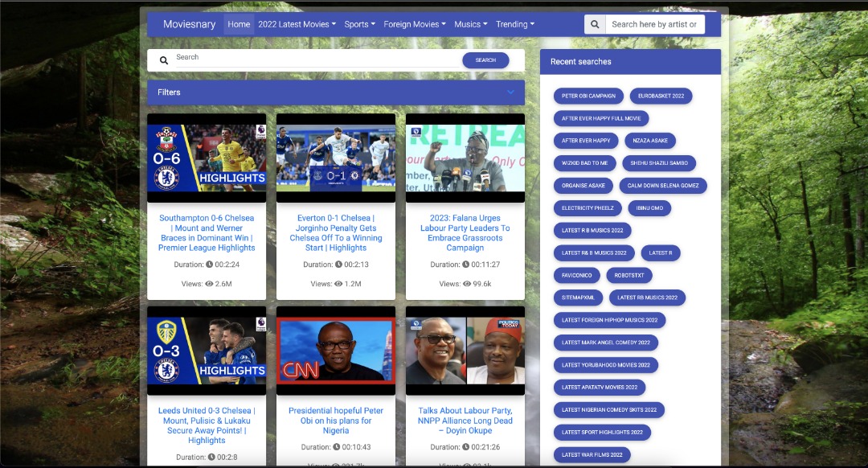Select the PETER OBI CAMPAIGN search tag

click(588, 96)
